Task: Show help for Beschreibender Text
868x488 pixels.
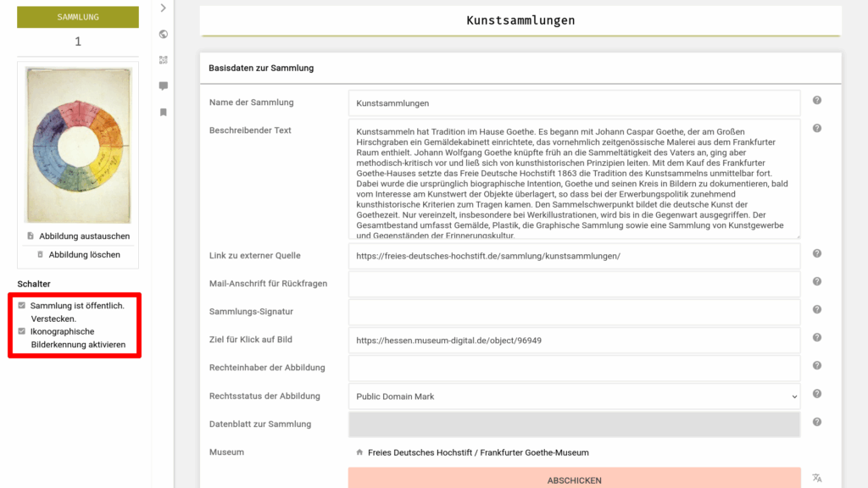Action: pyautogui.click(x=817, y=129)
